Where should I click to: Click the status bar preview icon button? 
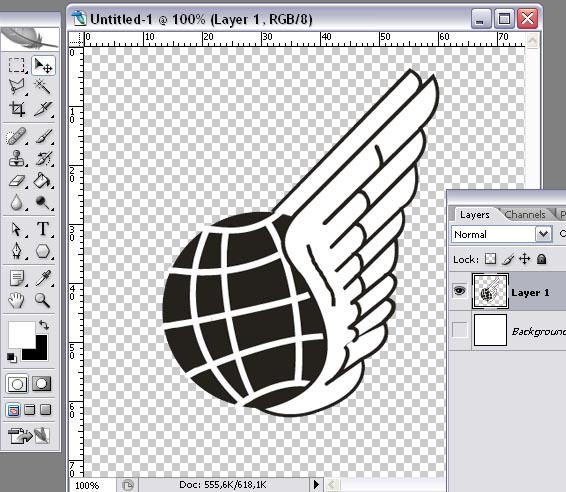pos(128,485)
